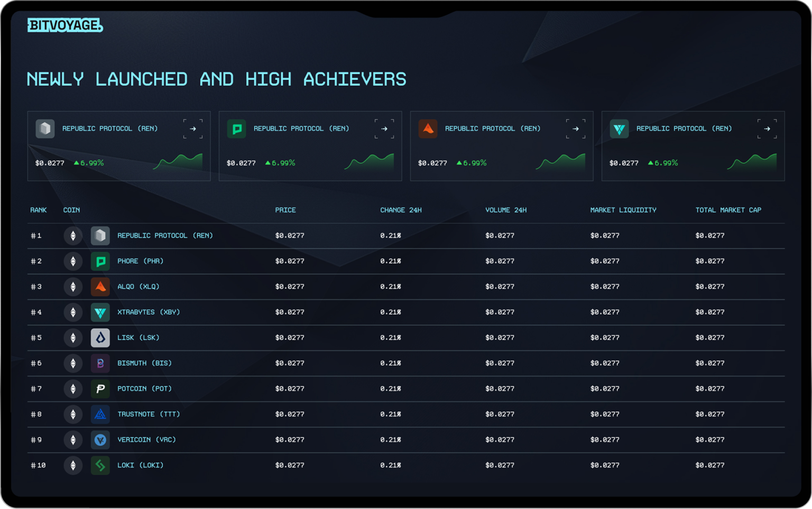Click the Ethereum icon in the Loki row
Image resolution: width=812 pixels, height=509 pixels.
click(x=73, y=466)
